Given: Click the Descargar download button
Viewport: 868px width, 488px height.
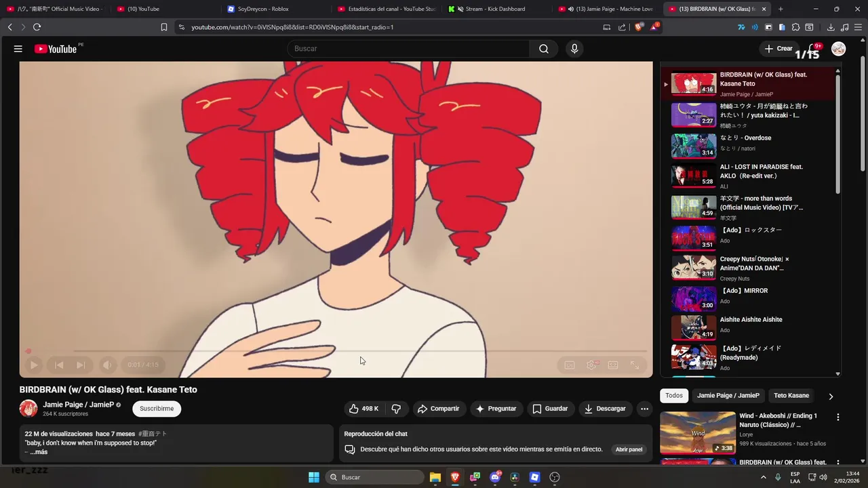Looking at the screenshot, I should [x=606, y=409].
